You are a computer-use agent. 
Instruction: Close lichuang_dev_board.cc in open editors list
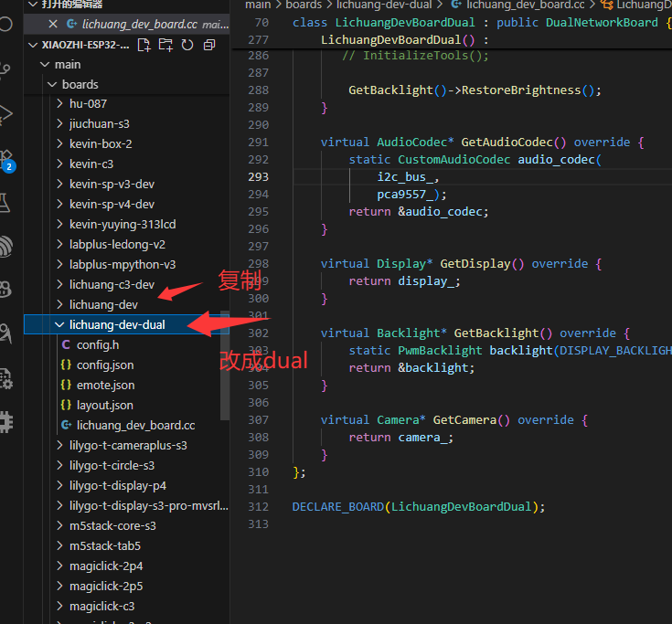click(53, 25)
